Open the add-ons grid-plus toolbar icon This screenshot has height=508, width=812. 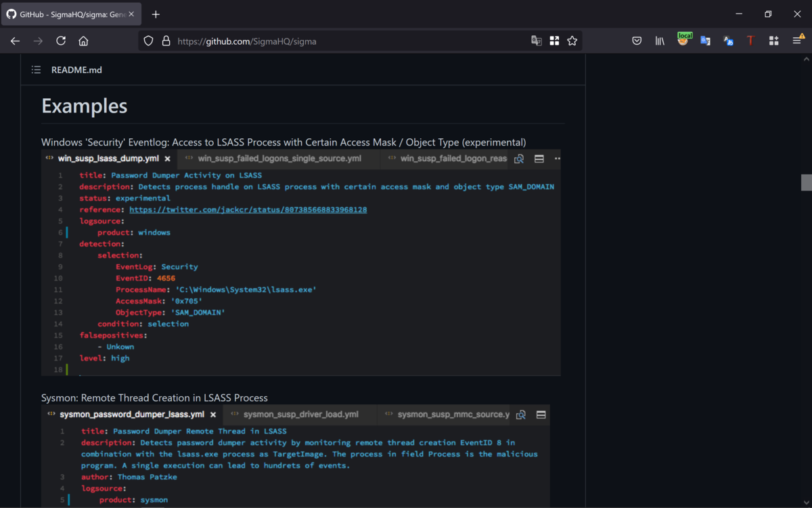(774, 41)
